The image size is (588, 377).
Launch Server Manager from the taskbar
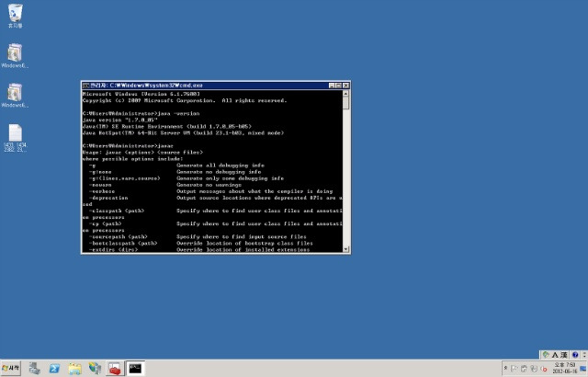coord(35,369)
